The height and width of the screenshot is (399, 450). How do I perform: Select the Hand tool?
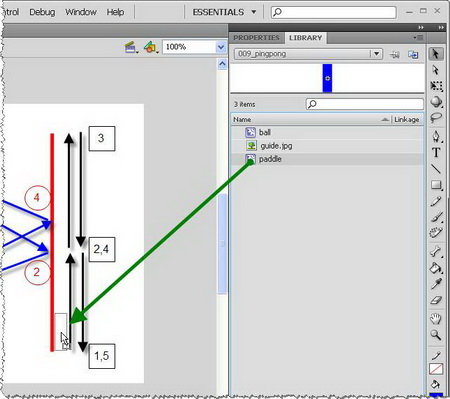pyautogui.click(x=436, y=319)
